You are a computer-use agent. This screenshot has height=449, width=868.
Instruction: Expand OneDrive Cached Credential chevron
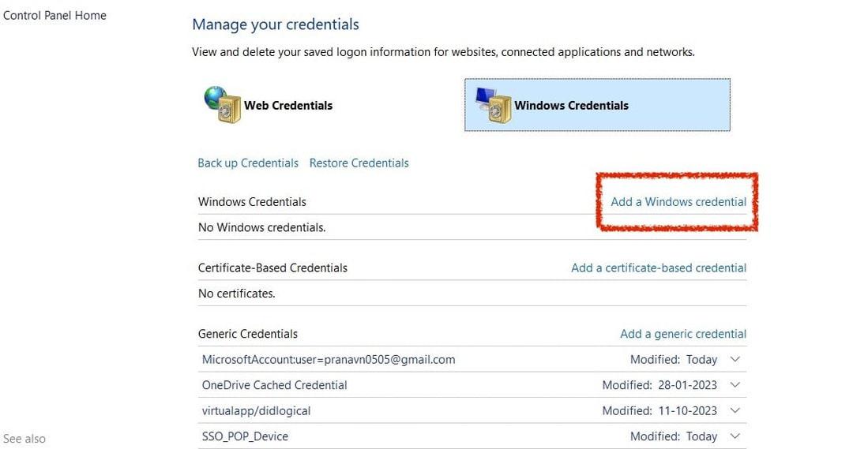tap(735, 385)
